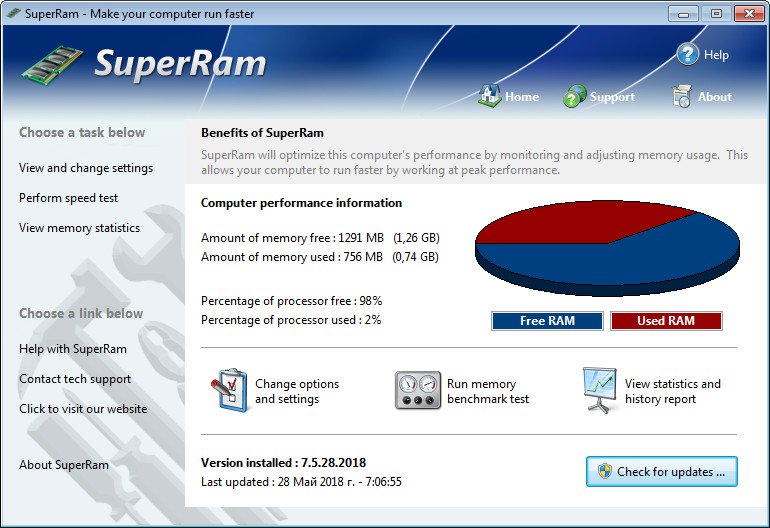Click the About icon in header
Image resolution: width=770 pixels, height=528 pixels.
(x=682, y=96)
